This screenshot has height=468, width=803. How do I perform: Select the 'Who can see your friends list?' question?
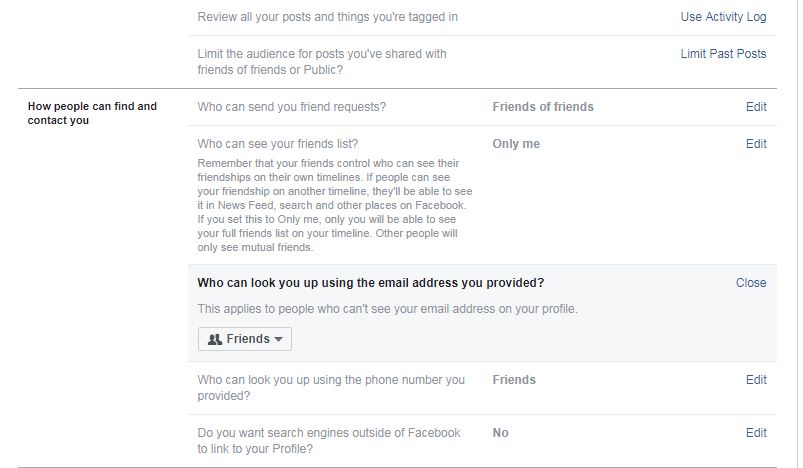[x=278, y=144]
